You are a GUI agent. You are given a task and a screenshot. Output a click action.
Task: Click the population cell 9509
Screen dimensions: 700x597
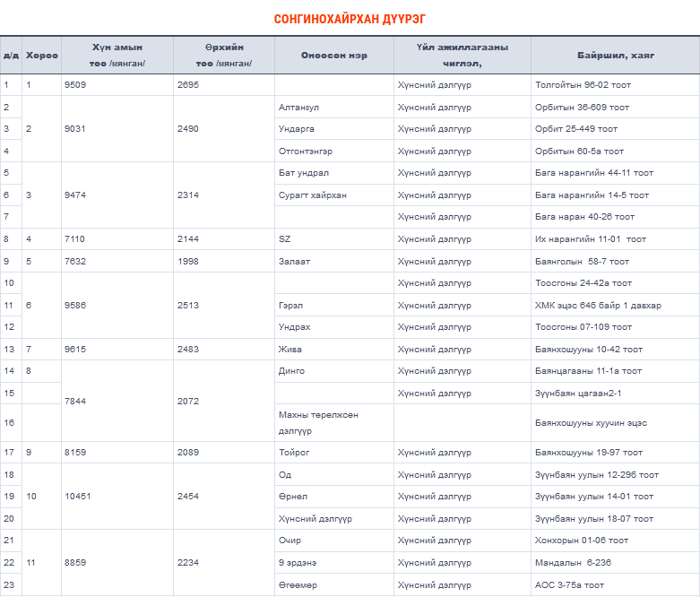[x=76, y=85]
